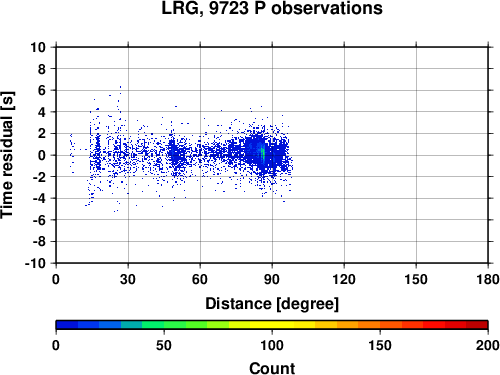Click the orange segment of the colorbar near 150

380,325
